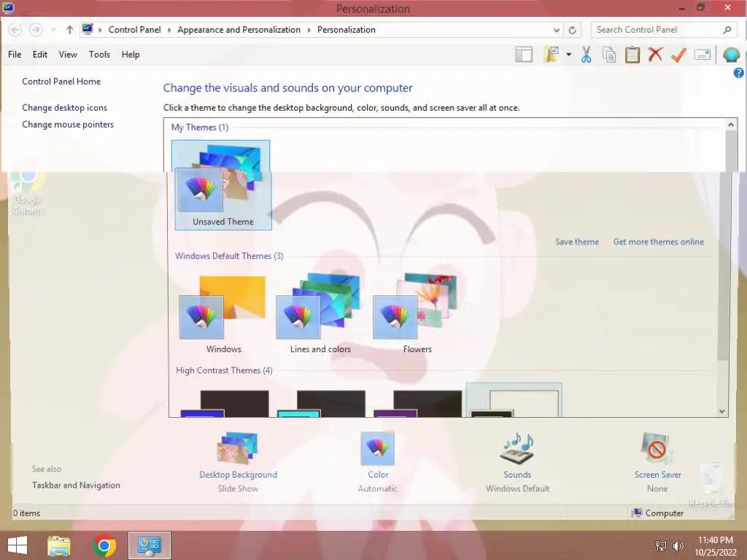Click the Back navigation arrow
Image resolution: width=747 pixels, height=560 pixels.
15,29
